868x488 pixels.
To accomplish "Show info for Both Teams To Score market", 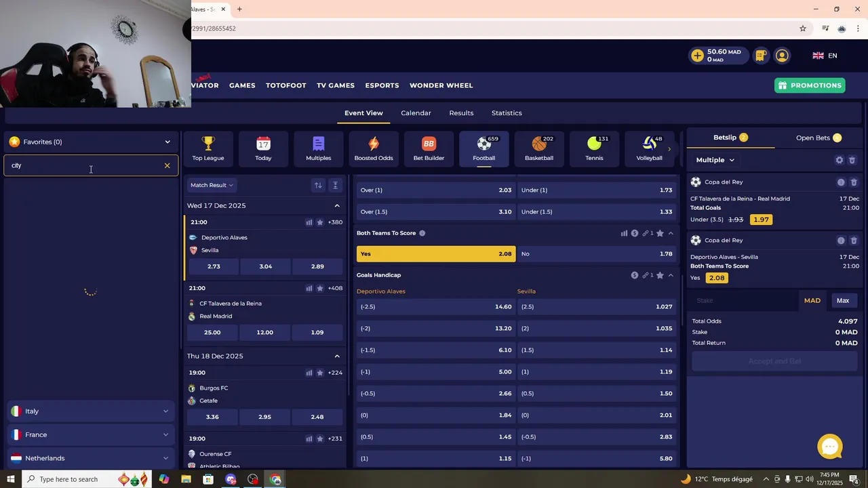I will 422,233.
